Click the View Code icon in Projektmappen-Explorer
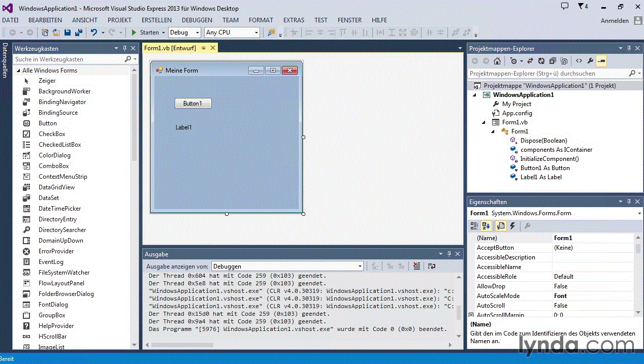Viewport: 644px width, 364px height. 578,61
